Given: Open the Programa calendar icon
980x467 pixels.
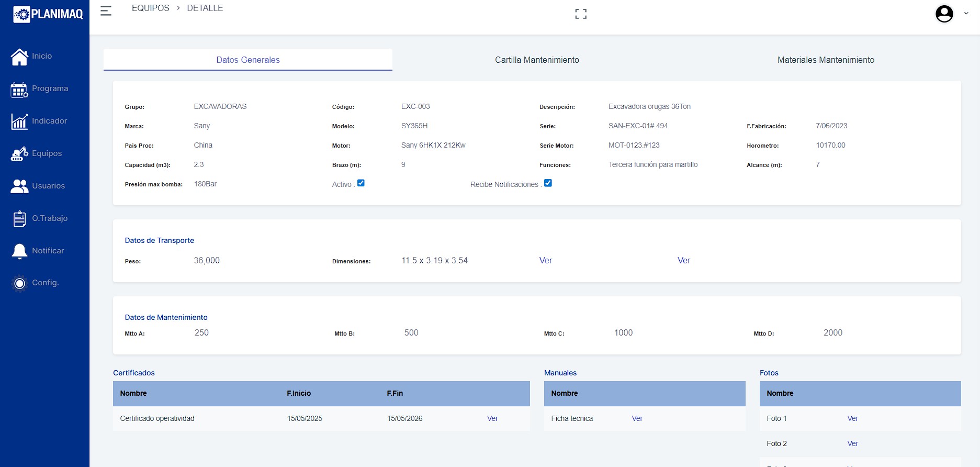Looking at the screenshot, I should tap(19, 90).
